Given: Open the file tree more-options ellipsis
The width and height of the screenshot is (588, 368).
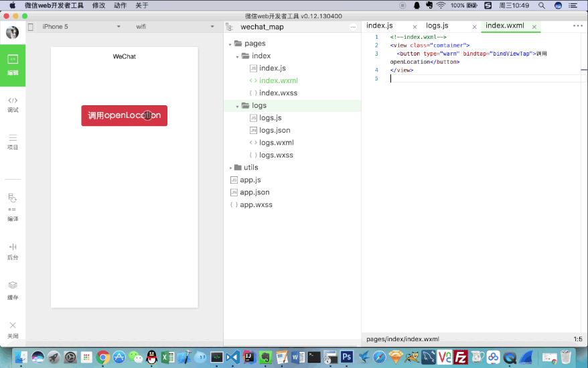Looking at the screenshot, I should 353,27.
